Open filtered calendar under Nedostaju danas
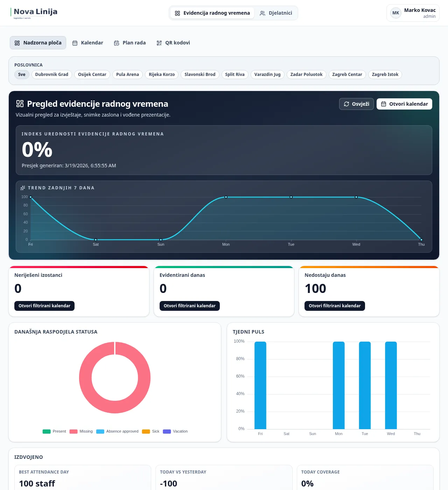 click(x=334, y=306)
